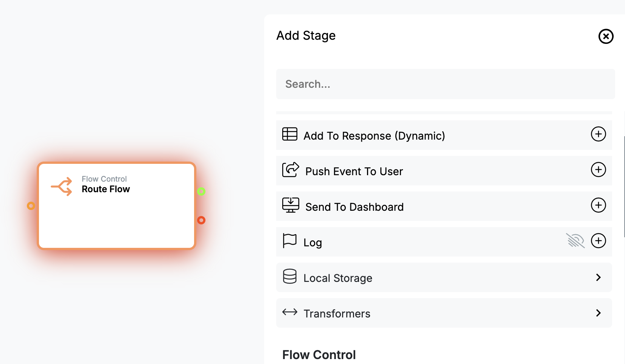This screenshot has width=625, height=364.
Task: Click the Add To Response table icon
Action: coord(290,134)
